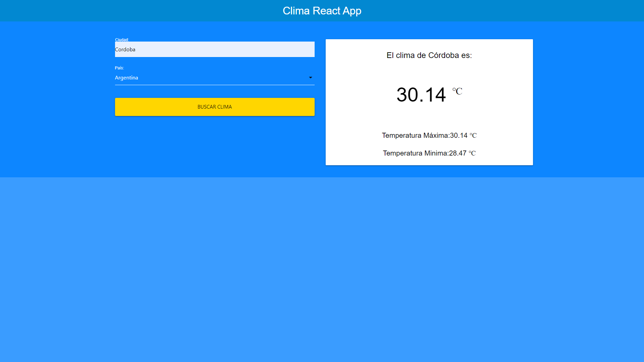Select the Argentina value in the País field

click(x=126, y=77)
